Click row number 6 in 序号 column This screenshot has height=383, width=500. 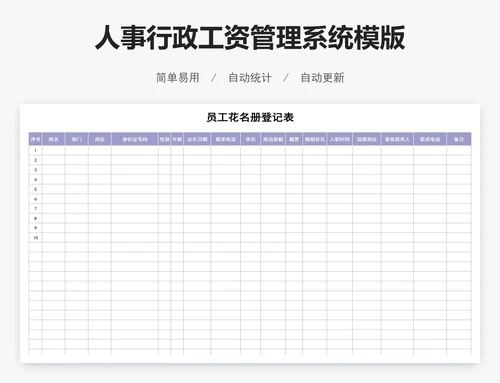[x=35, y=199]
